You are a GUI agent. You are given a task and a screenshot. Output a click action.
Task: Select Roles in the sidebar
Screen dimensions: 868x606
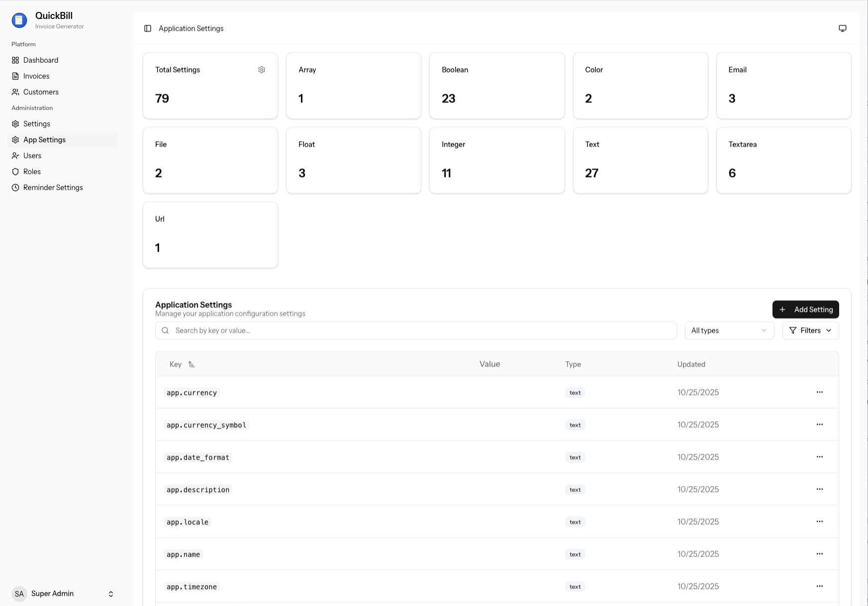(x=32, y=172)
